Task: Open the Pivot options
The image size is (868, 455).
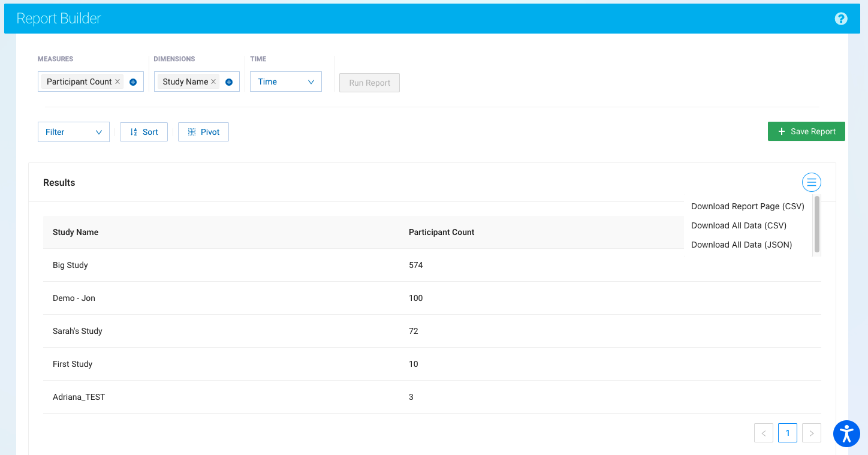Action: tap(203, 132)
